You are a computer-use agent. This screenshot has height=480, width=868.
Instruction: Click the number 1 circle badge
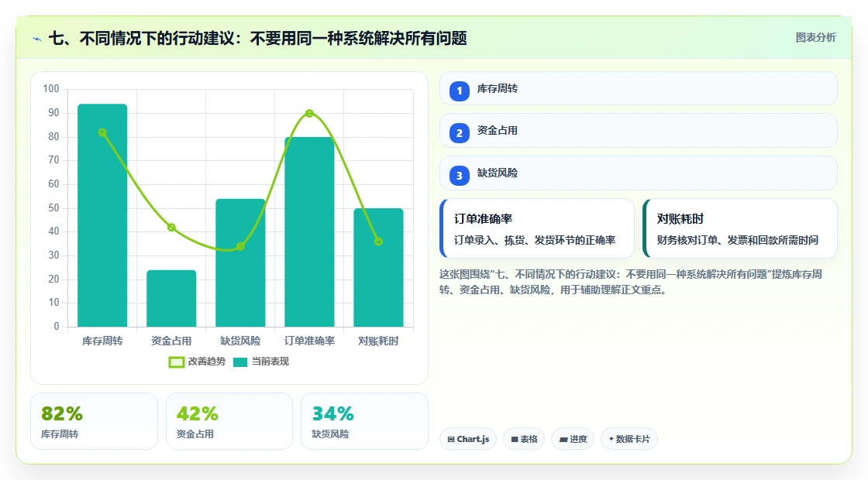[460, 91]
